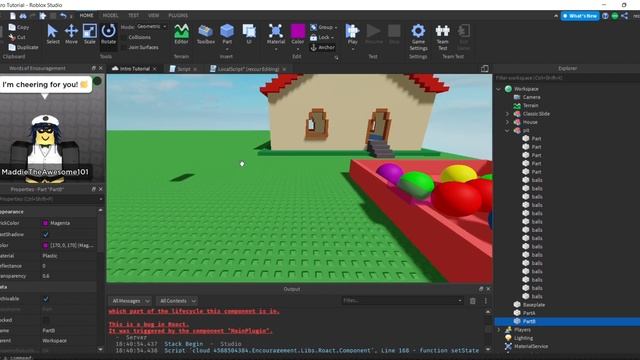Open the TEST ribbon tab
Viewport: 640px width, 360px height.
(133, 16)
